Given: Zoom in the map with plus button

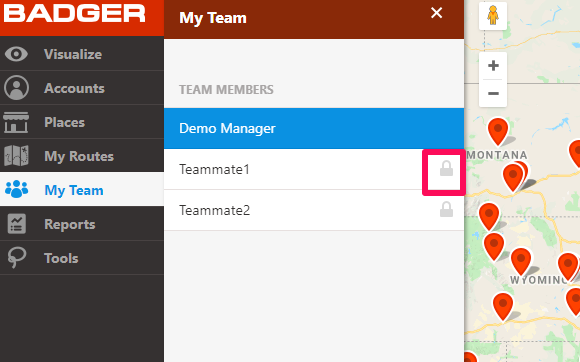Looking at the screenshot, I should pyautogui.click(x=493, y=66).
